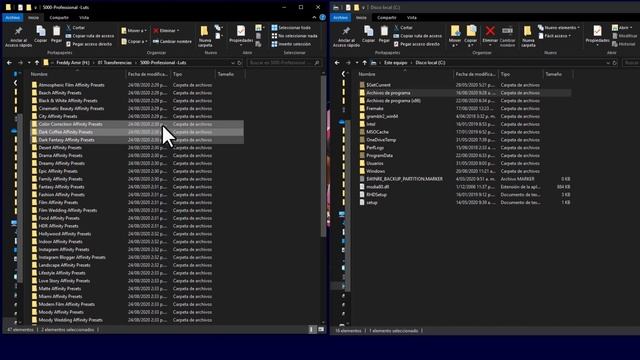This screenshot has height=360, width=640.
Task: Select Atmospheric Film Affinity Presets folder
Action: 71,85
